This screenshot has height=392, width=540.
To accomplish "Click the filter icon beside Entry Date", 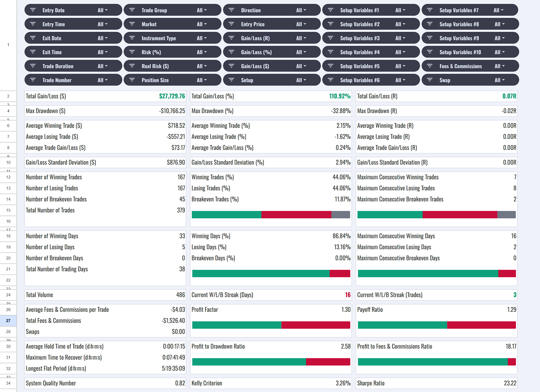I will pyautogui.click(x=33, y=10).
